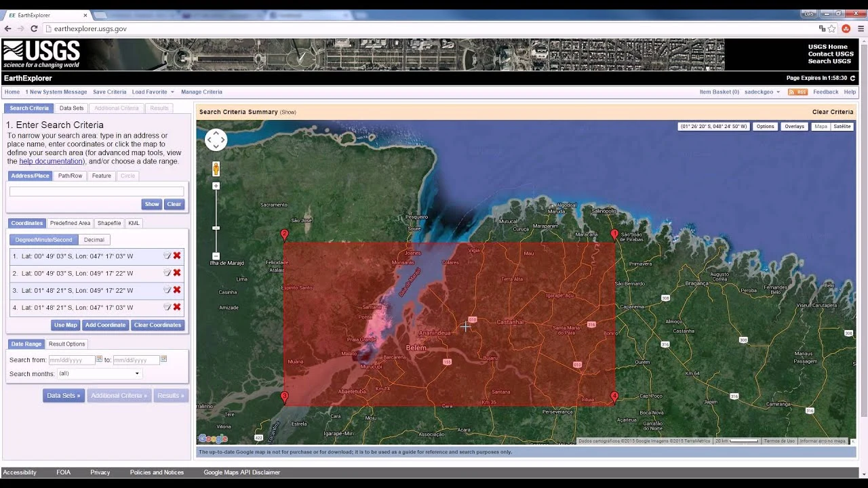Delete coordinate 1 with red X
Screen dimensions: 868x488
177,256
